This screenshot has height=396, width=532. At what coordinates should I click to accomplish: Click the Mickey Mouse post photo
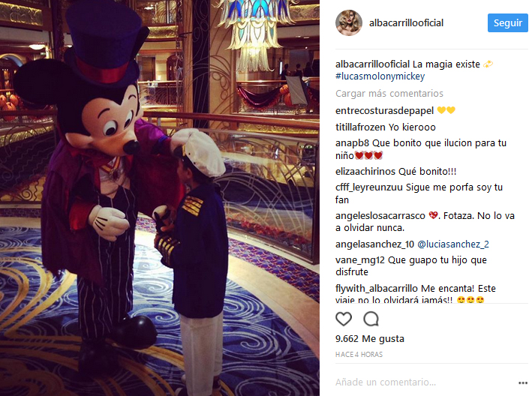pyautogui.click(x=160, y=198)
